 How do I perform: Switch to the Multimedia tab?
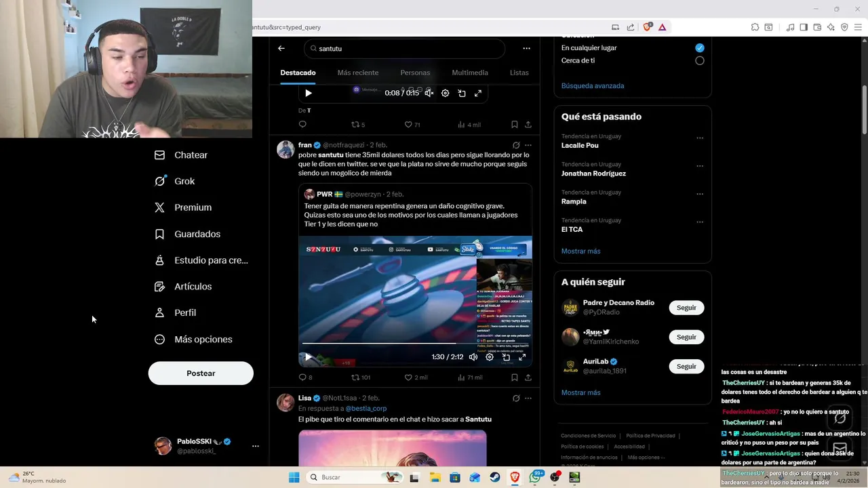(x=470, y=73)
